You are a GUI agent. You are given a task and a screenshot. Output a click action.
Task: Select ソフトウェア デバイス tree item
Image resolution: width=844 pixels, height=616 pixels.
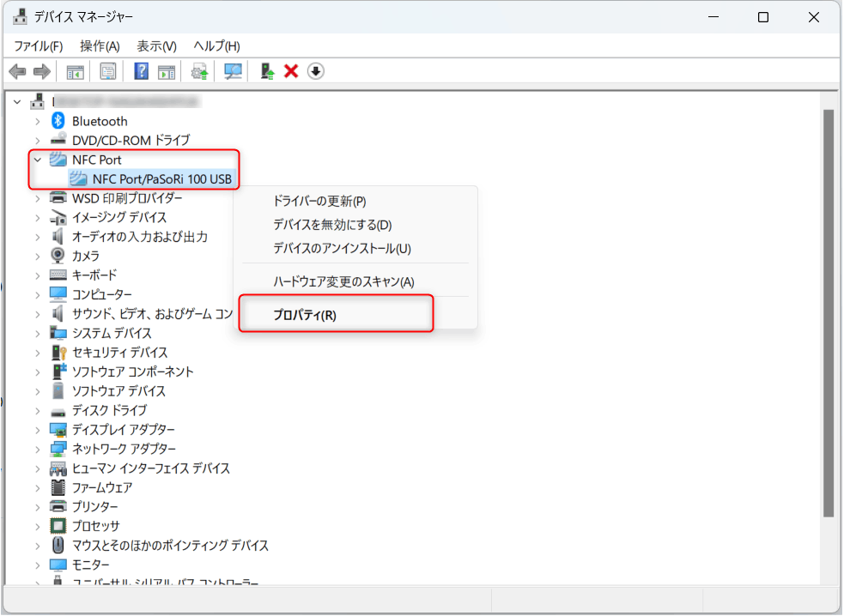pos(118,391)
